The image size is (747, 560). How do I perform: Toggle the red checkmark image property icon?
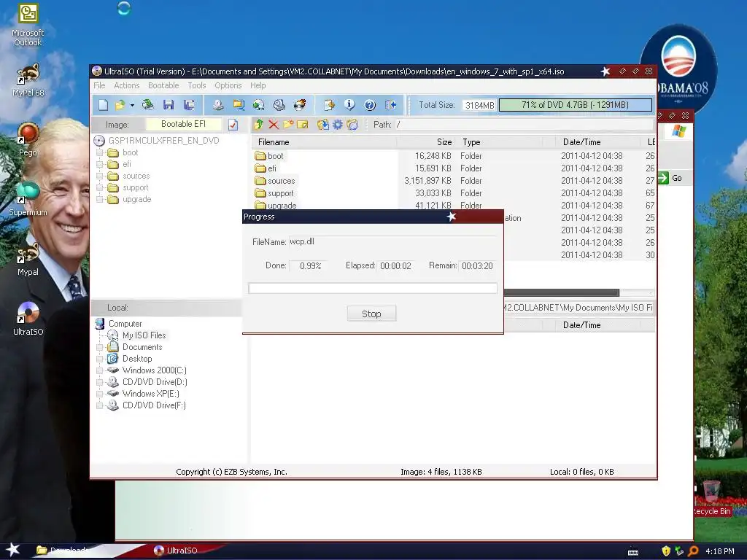[x=233, y=125]
